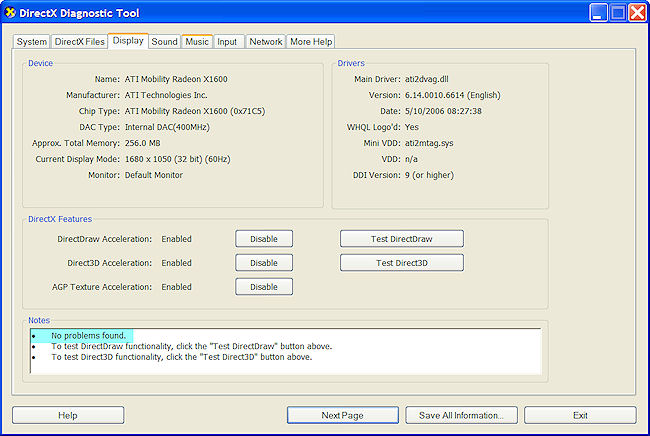The width and height of the screenshot is (650, 436).
Task: Close the DirectX Diagnostic Tool window
Action: 637,13
